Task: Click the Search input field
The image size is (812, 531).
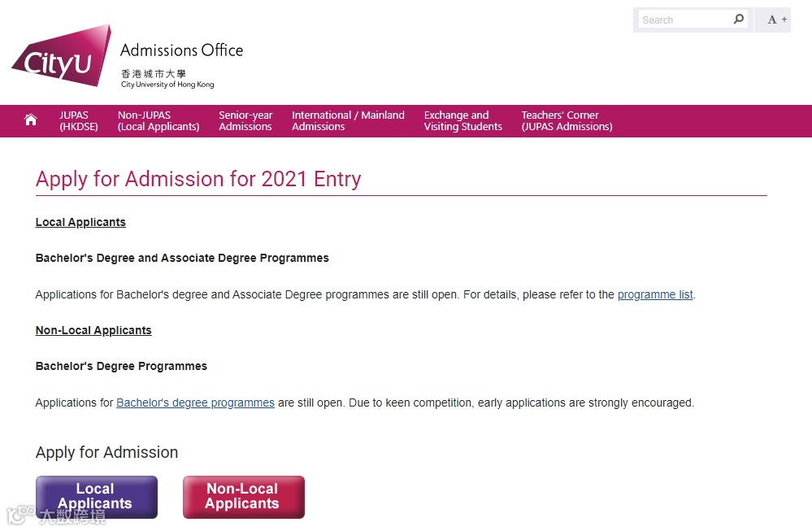Action: tap(684, 20)
